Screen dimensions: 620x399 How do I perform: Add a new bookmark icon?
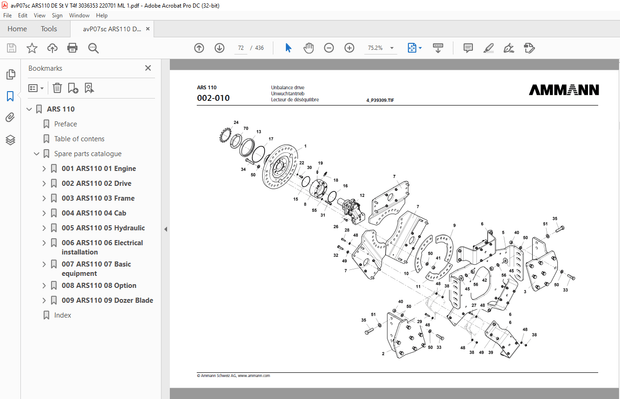(73, 88)
